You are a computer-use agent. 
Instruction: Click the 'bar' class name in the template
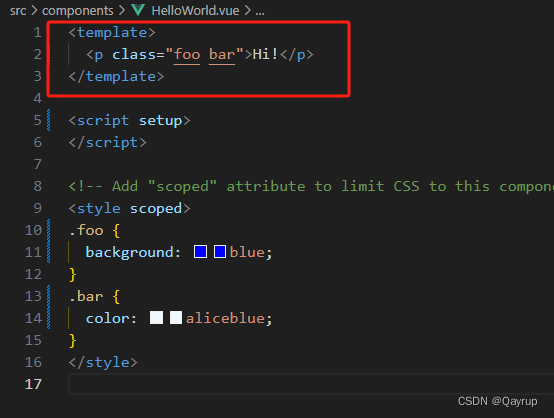[x=222, y=54]
